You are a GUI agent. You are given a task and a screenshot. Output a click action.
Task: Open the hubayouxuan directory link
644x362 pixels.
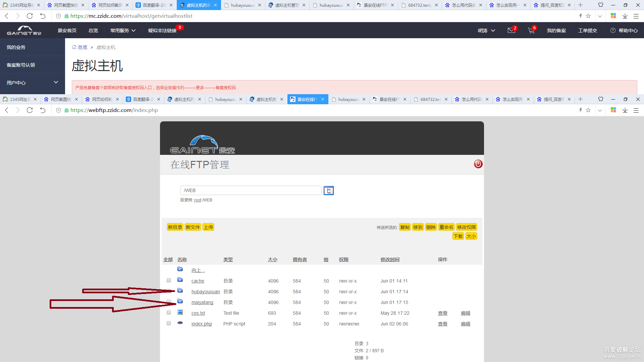pyautogui.click(x=206, y=292)
